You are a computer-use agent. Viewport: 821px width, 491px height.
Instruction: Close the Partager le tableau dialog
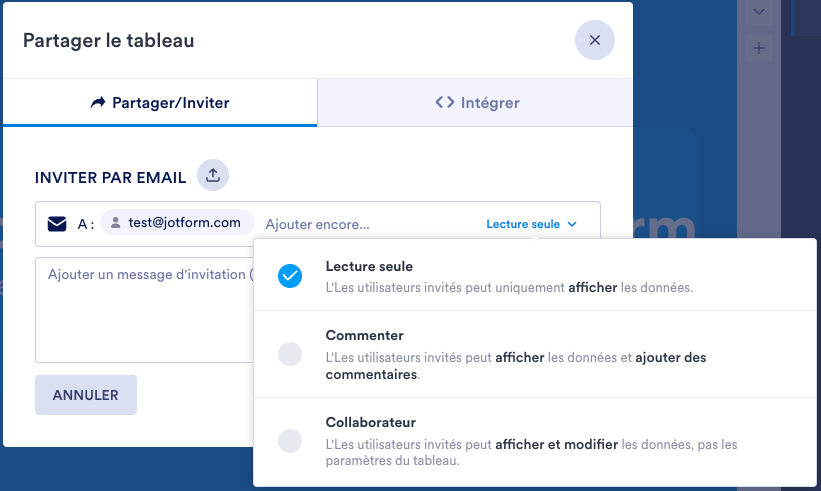[594, 40]
